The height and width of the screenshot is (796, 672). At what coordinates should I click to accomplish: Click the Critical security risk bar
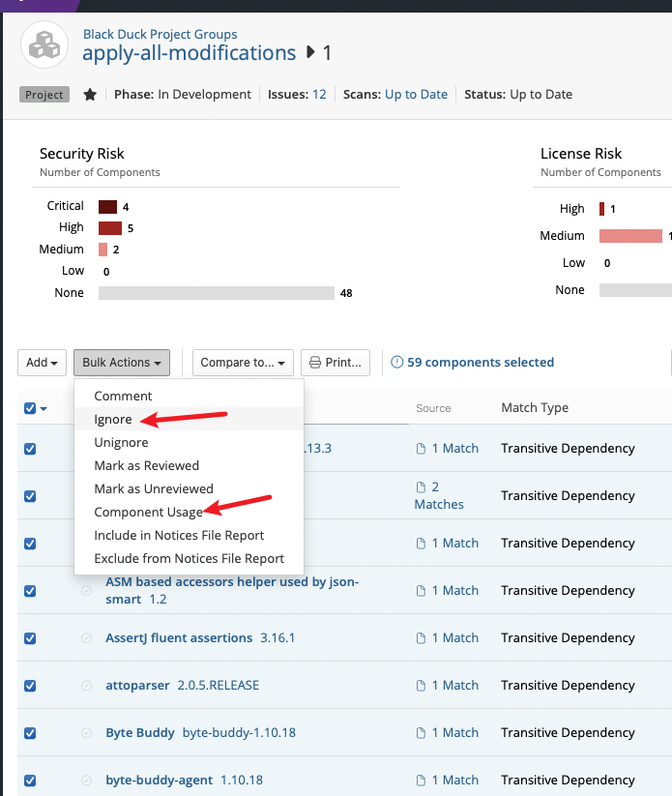pyautogui.click(x=107, y=207)
